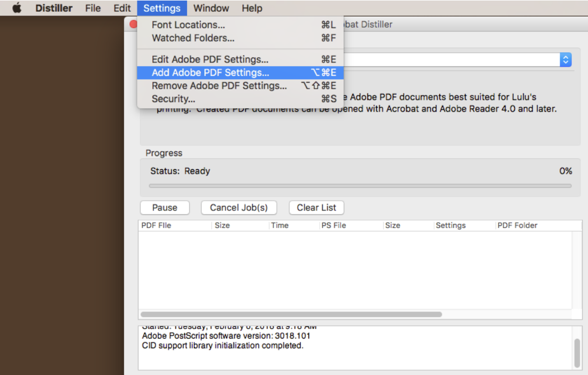Click the Status: Ready text
The image size is (588, 375).
click(x=180, y=171)
